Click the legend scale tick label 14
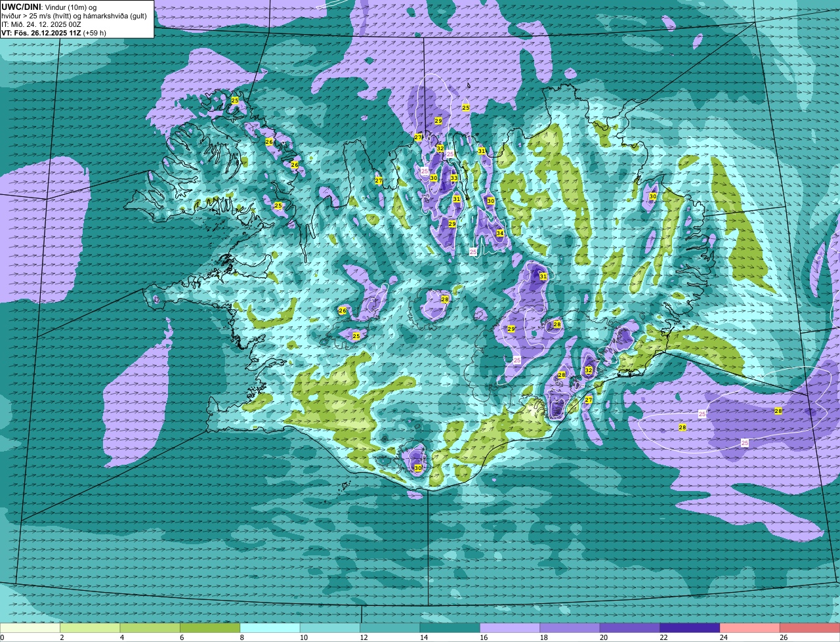The height and width of the screenshot is (642, 840). click(424, 637)
